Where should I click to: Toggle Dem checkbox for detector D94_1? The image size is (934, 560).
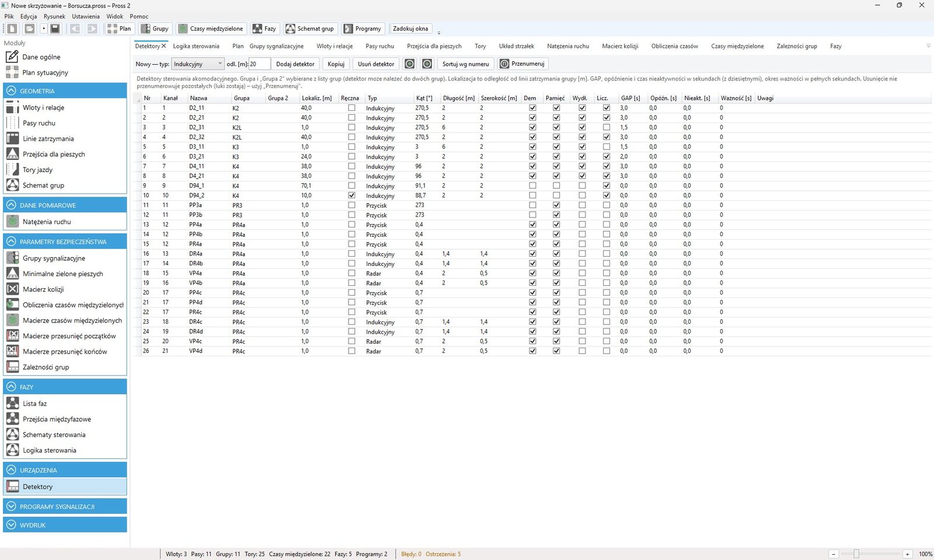[532, 185]
